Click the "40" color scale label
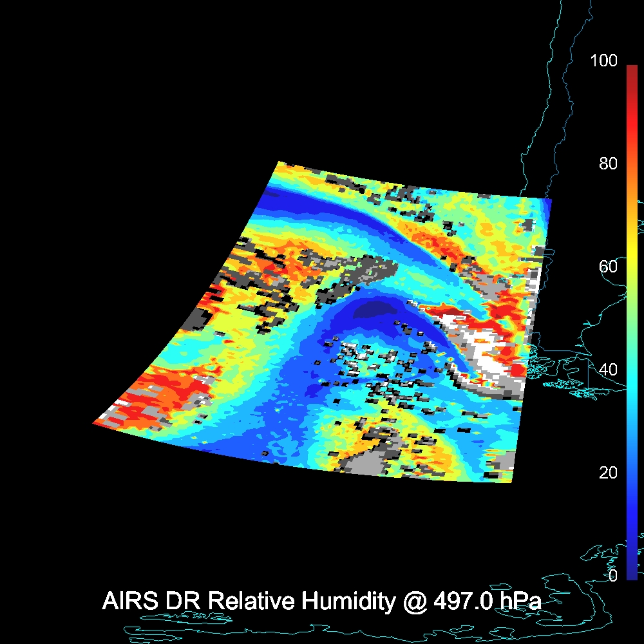This screenshot has width=644, height=644. [x=607, y=370]
